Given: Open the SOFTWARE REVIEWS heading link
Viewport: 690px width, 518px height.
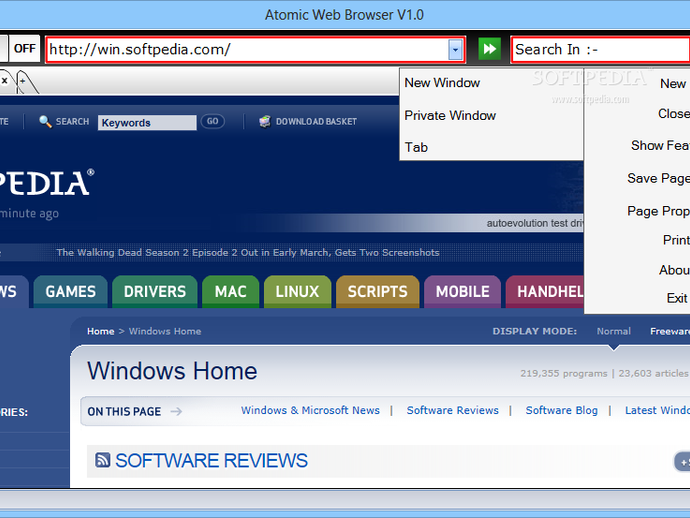Looking at the screenshot, I should (211, 461).
